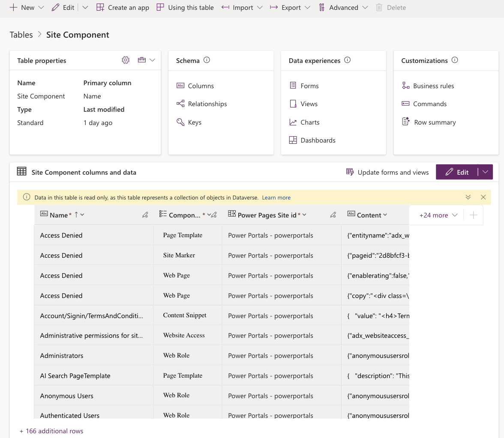The width and height of the screenshot is (504, 438).
Task: Follow the Learn more link
Action: point(276,197)
